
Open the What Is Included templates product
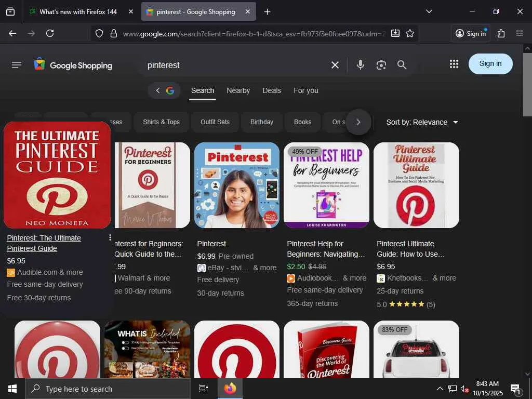(147, 350)
